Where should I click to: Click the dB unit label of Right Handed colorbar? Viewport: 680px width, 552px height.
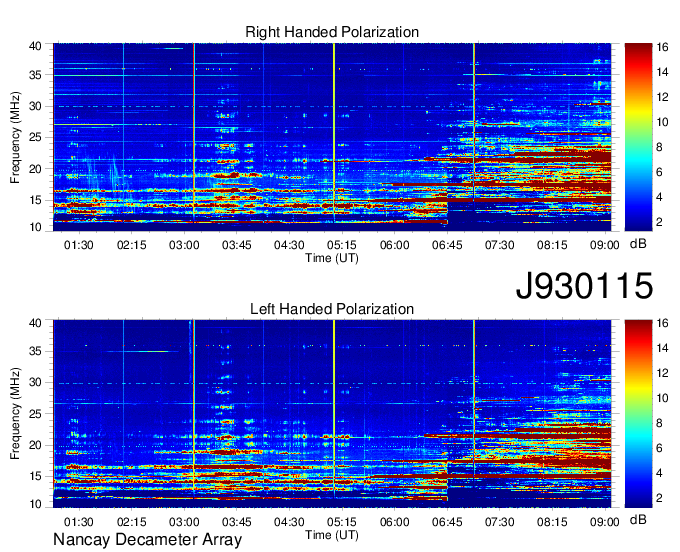pyautogui.click(x=638, y=244)
